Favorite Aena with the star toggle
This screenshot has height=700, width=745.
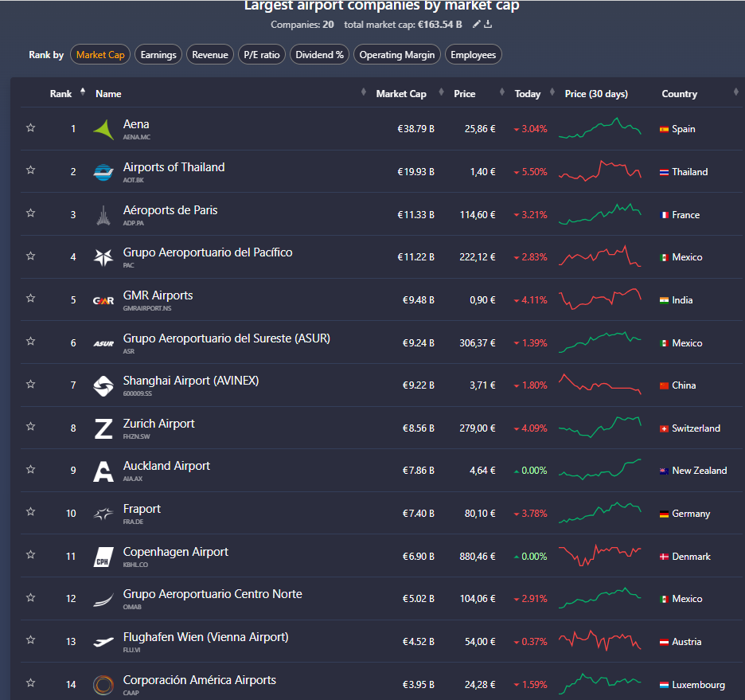tap(30, 128)
